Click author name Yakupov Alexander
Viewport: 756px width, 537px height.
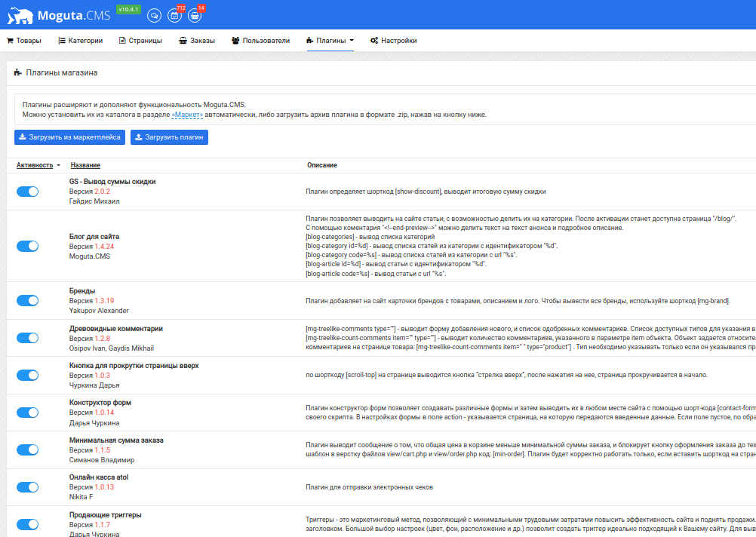pyautogui.click(x=99, y=311)
